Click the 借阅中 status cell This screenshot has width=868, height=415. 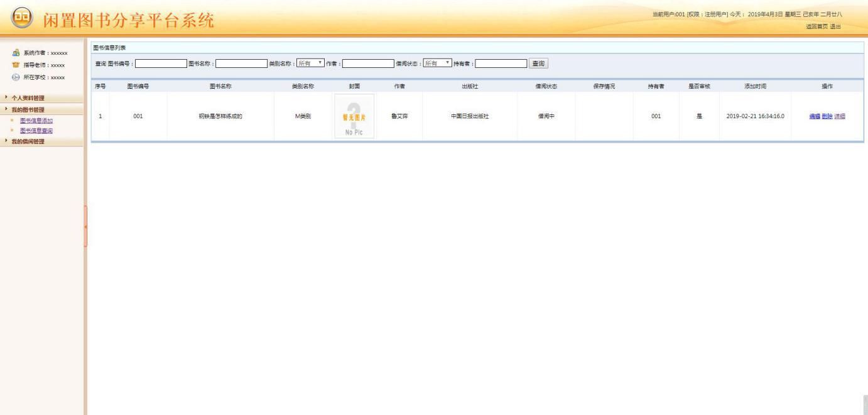[546, 116]
